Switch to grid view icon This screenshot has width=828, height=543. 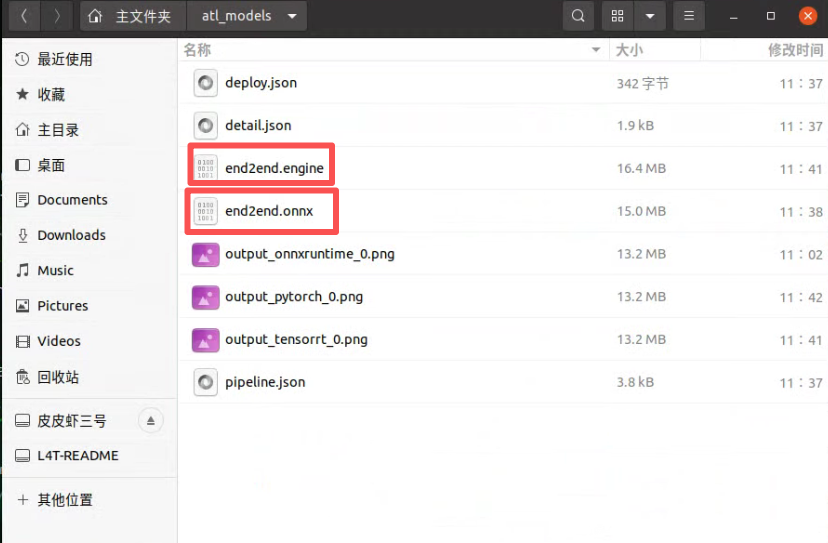(x=617, y=16)
